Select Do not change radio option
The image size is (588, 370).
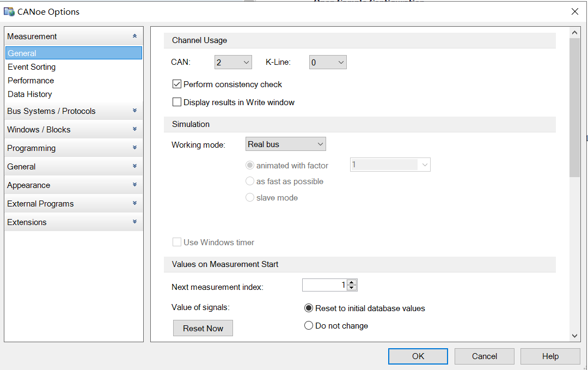309,326
